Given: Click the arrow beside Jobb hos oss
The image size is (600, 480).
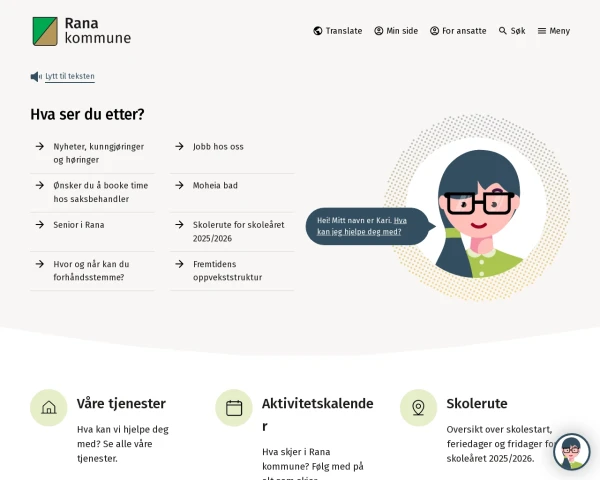Looking at the screenshot, I should point(179,146).
